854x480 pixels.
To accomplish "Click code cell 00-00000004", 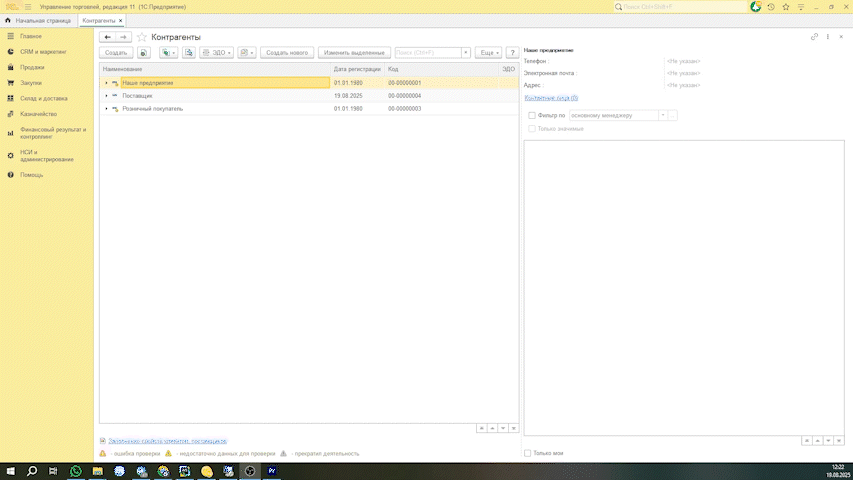I will [405, 96].
